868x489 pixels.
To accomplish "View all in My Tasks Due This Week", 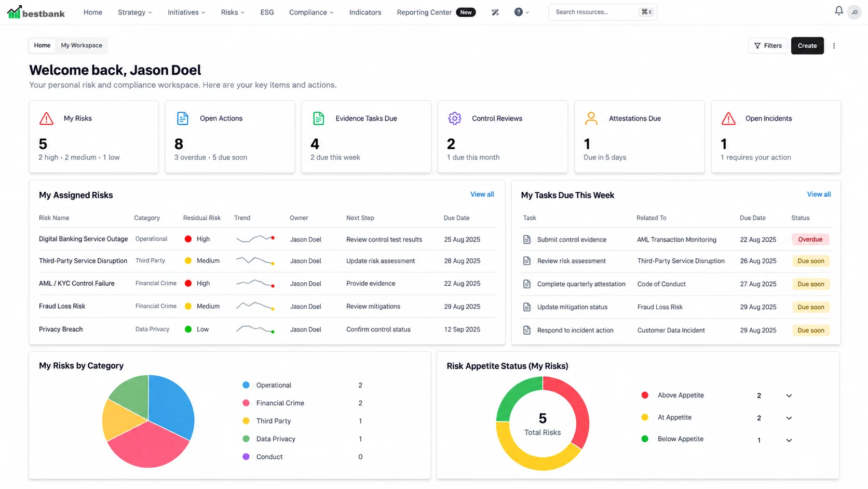I will click(x=819, y=194).
